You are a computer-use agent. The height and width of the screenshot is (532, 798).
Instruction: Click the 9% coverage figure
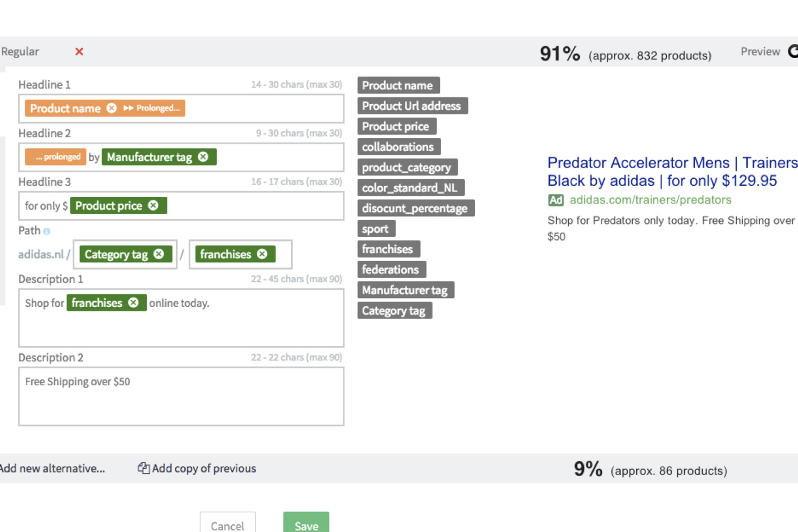point(588,469)
